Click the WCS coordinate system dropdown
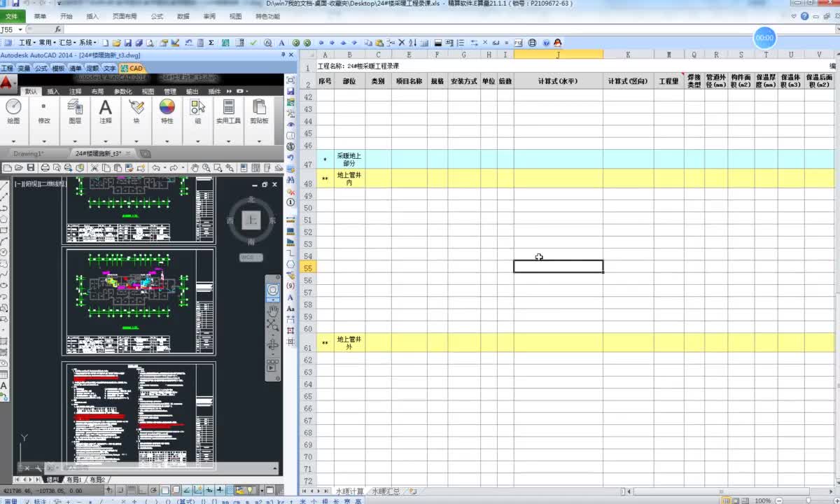Image resolution: width=840 pixels, height=504 pixels. (x=251, y=257)
